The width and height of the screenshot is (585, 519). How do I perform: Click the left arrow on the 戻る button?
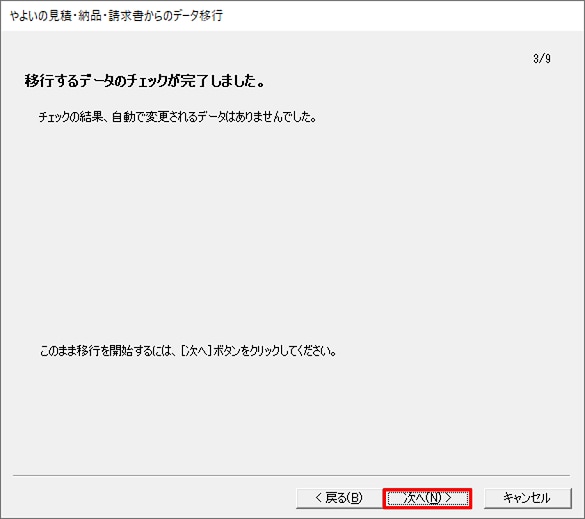pyautogui.click(x=319, y=498)
